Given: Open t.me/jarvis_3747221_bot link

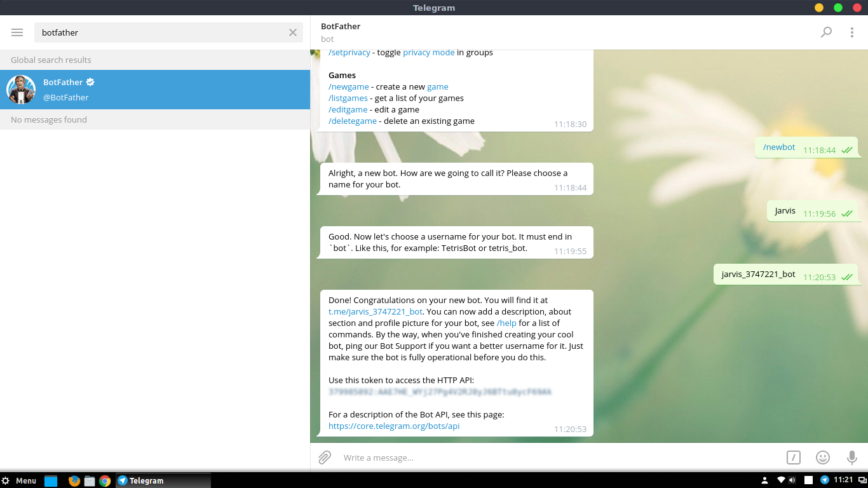Looking at the screenshot, I should tap(376, 312).
